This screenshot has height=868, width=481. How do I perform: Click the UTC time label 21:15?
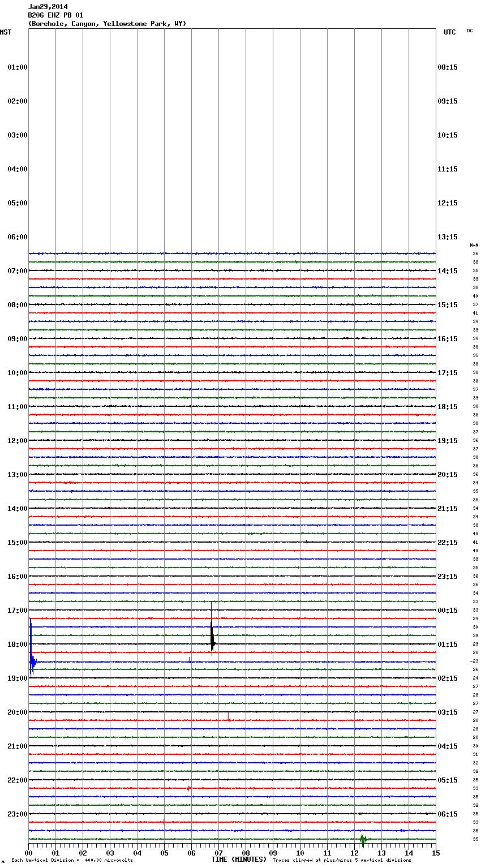(448, 509)
